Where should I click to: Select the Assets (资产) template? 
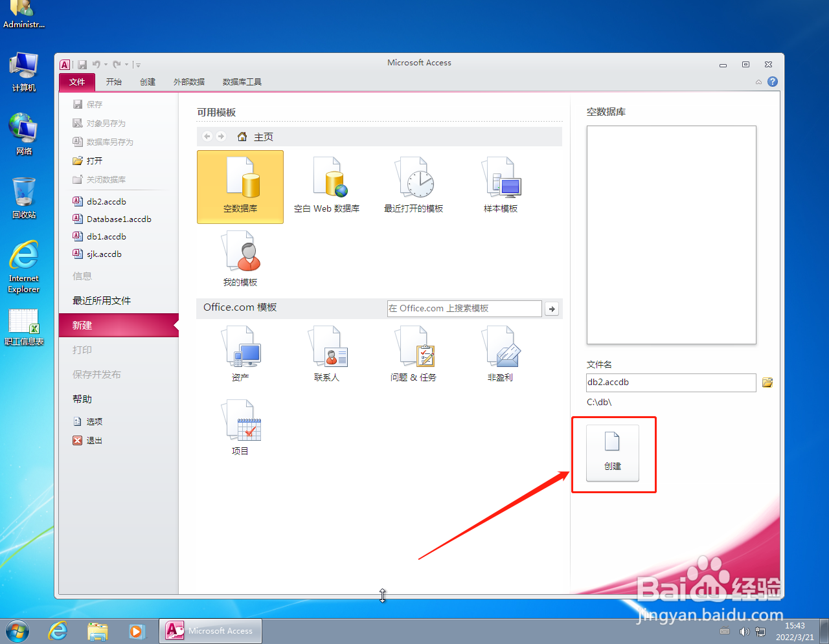pos(240,353)
